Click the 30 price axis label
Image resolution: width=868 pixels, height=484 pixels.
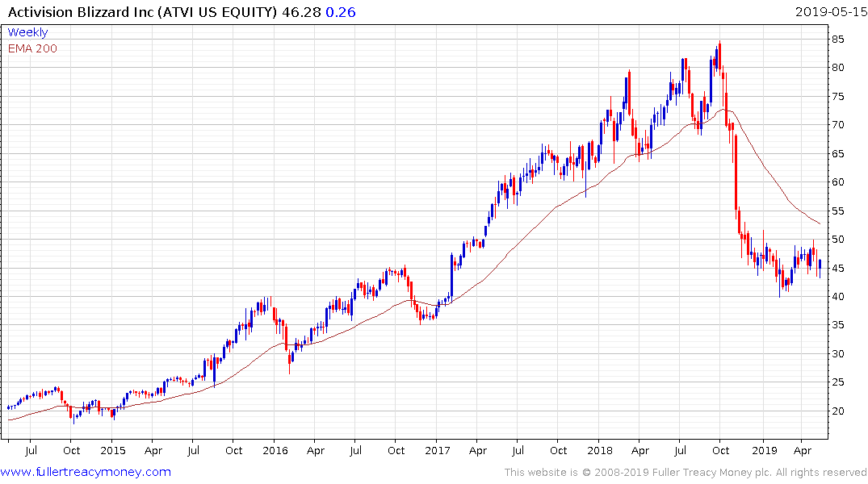[x=837, y=353]
